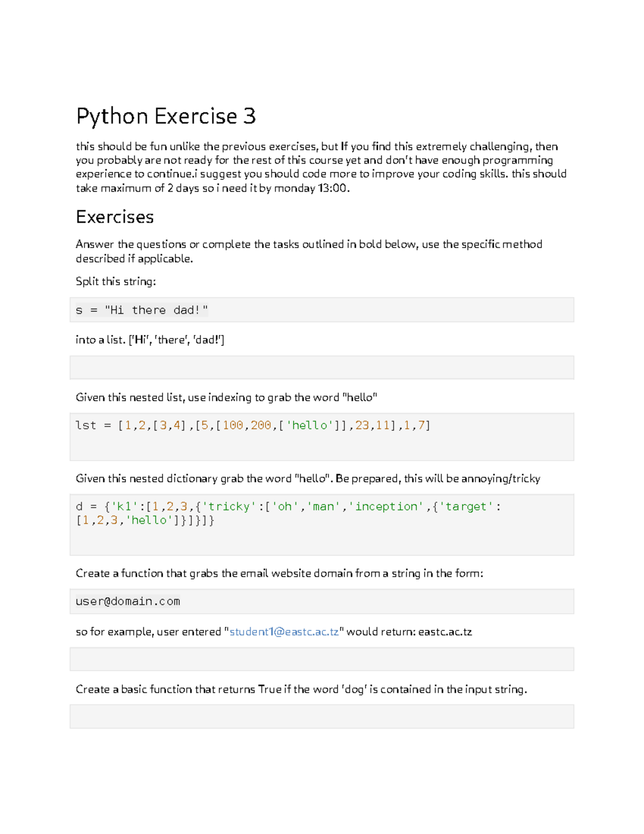Screen dimensions: 644x834
Task: Click the 'Split this string:' instruction text
Action: coord(116,281)
